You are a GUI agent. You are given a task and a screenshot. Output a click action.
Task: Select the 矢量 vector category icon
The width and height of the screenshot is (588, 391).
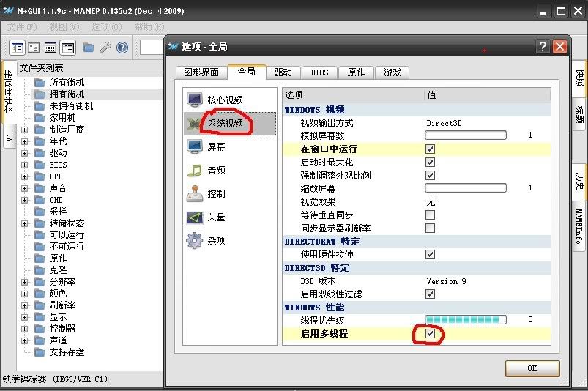pyautogui.click(x=195, y=217)
